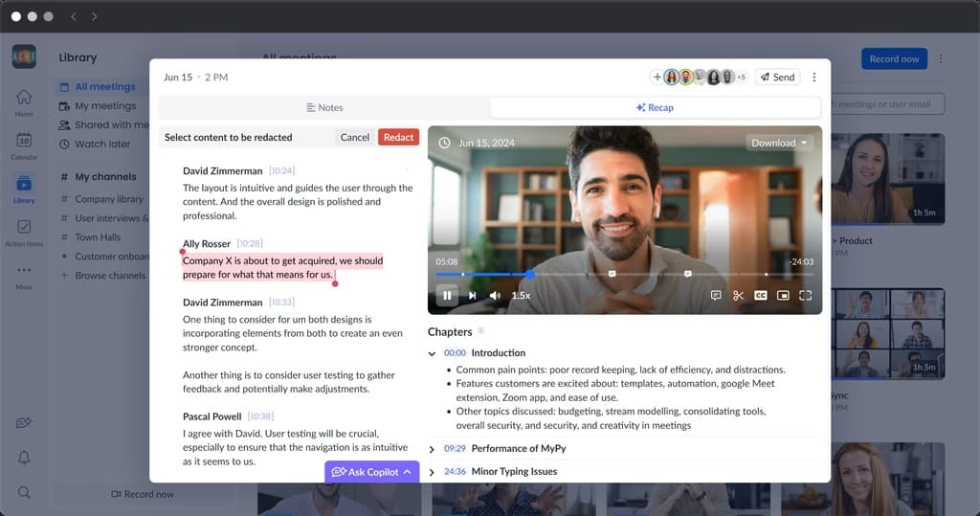Click the add participant plus icon
The height and width of the screenshot is (516, 980).
pos(657,77)
